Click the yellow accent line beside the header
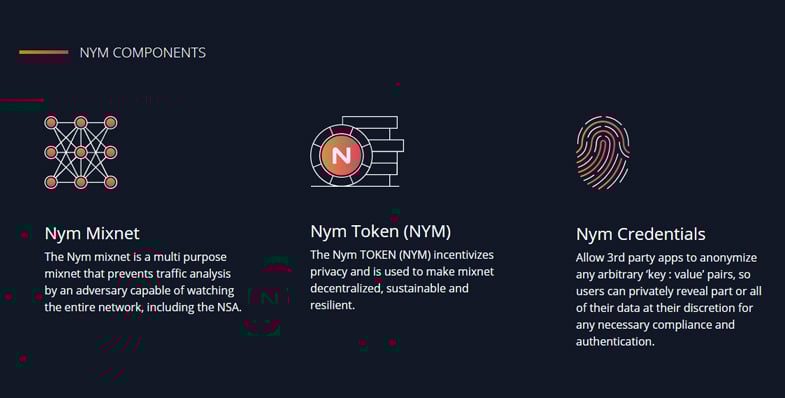This screenshot has height=398, width=785. click(44, 52)
